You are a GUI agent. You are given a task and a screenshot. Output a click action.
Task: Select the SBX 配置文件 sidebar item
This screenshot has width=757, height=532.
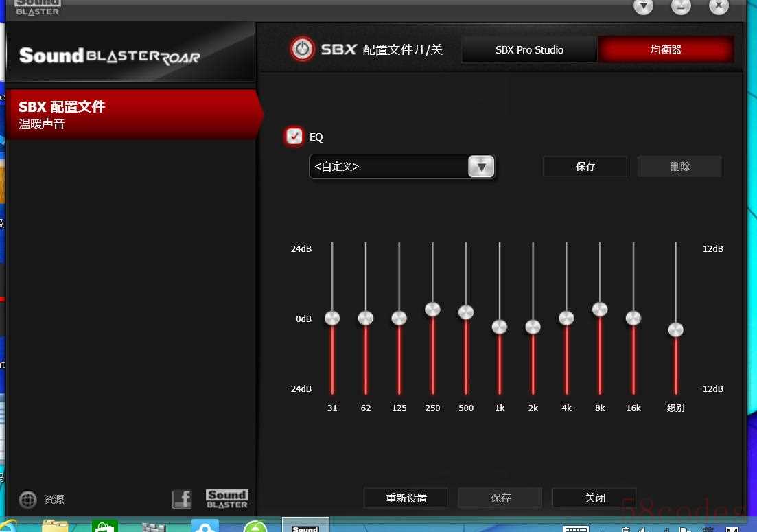pos(131,115)
